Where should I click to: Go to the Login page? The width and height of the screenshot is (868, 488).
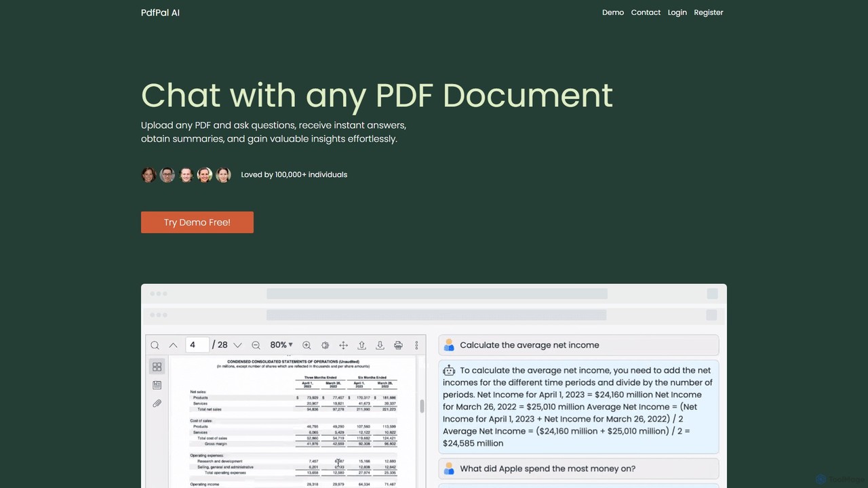point(677,12)
